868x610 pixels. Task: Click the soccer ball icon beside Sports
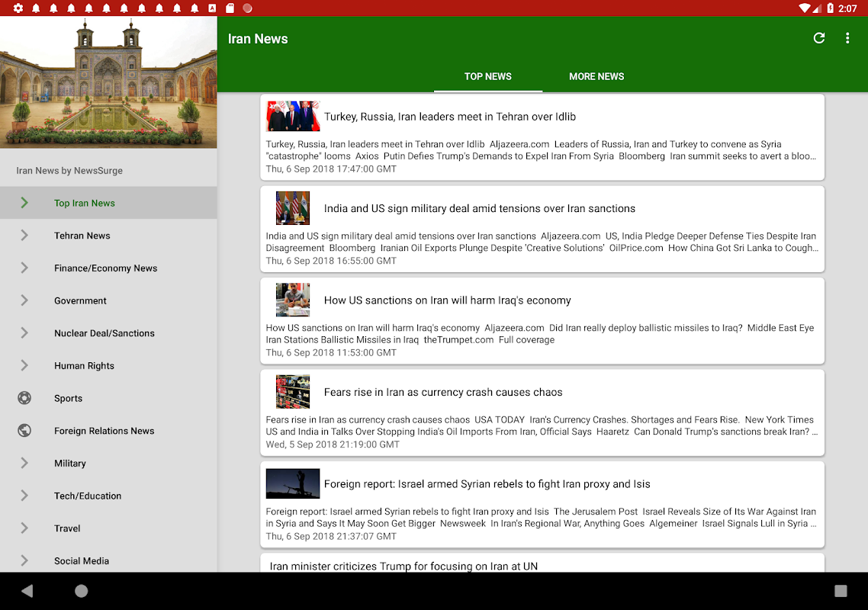(24, 398)
